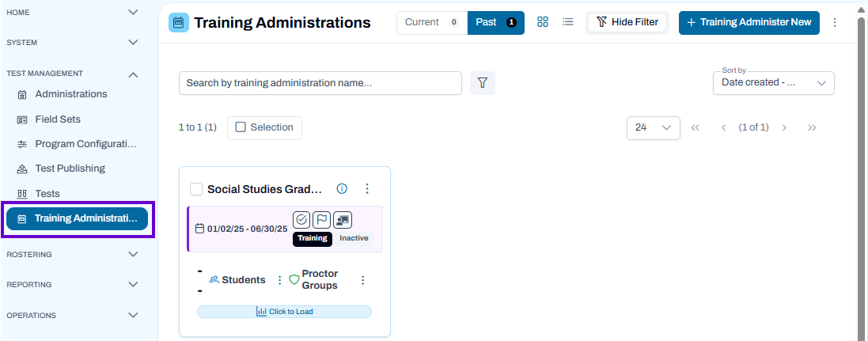
Task: Switch to list view
Action: click(567, 22)
